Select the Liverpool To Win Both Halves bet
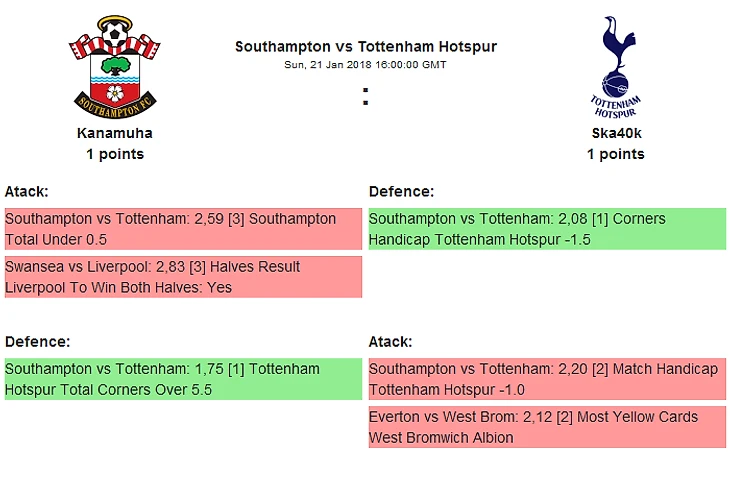The width and height of the screenshot is (730, 480). [x=183, y=277]
